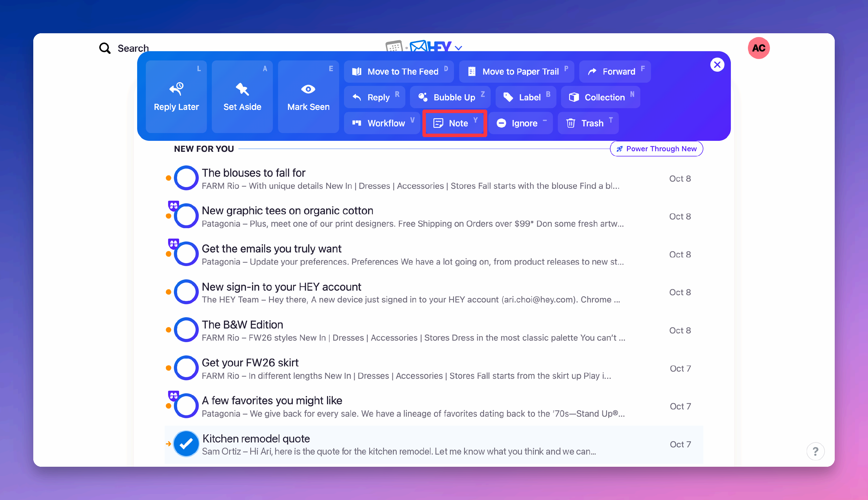Screen dimensions: 868x500
Task: Open email "New graphic tees on organic cotton"
Action: point(434,216)
